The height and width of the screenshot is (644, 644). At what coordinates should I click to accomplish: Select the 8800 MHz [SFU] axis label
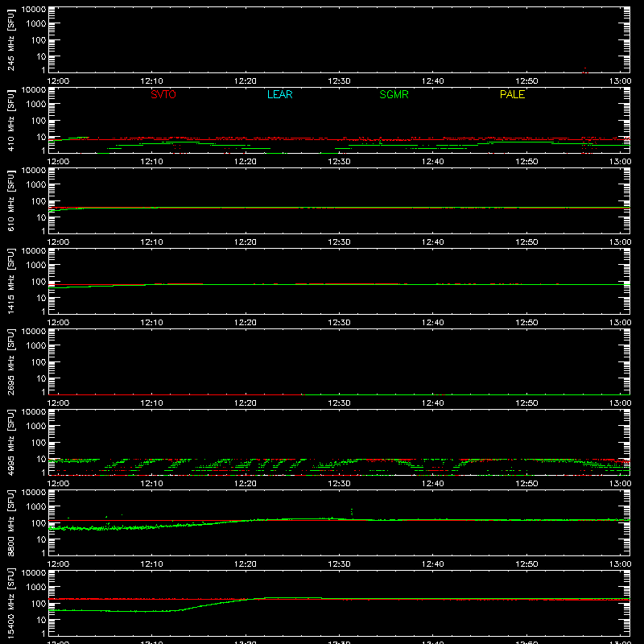[10, 522]
